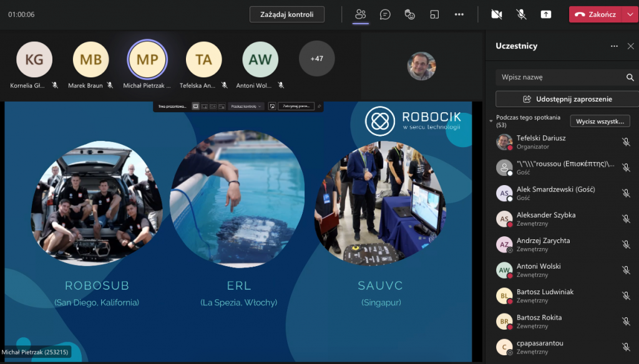Select Alek Smardzewski (Gość) row
The image size is (639, 364).
564,193
